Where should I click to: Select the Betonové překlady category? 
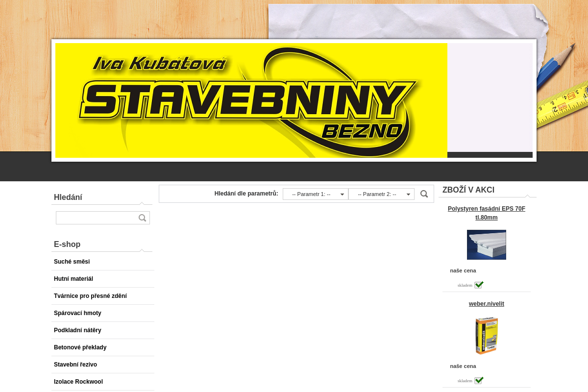tap(80, 347)
